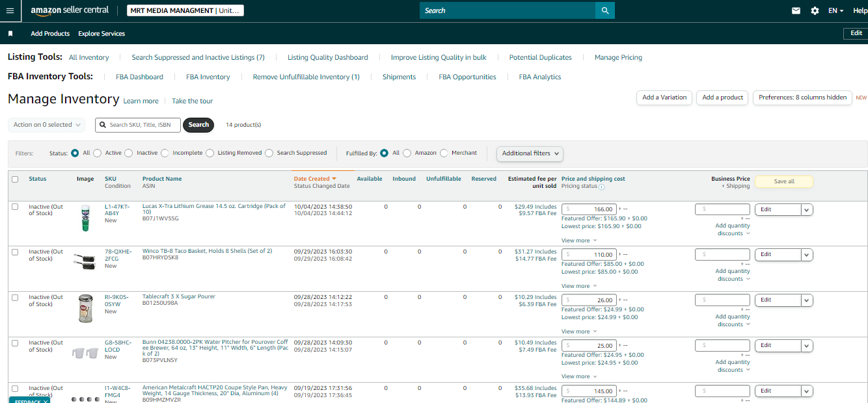This screenshot has height=403, width=868.
Task: Click the Take the tour link
Action: coord(192,101)
